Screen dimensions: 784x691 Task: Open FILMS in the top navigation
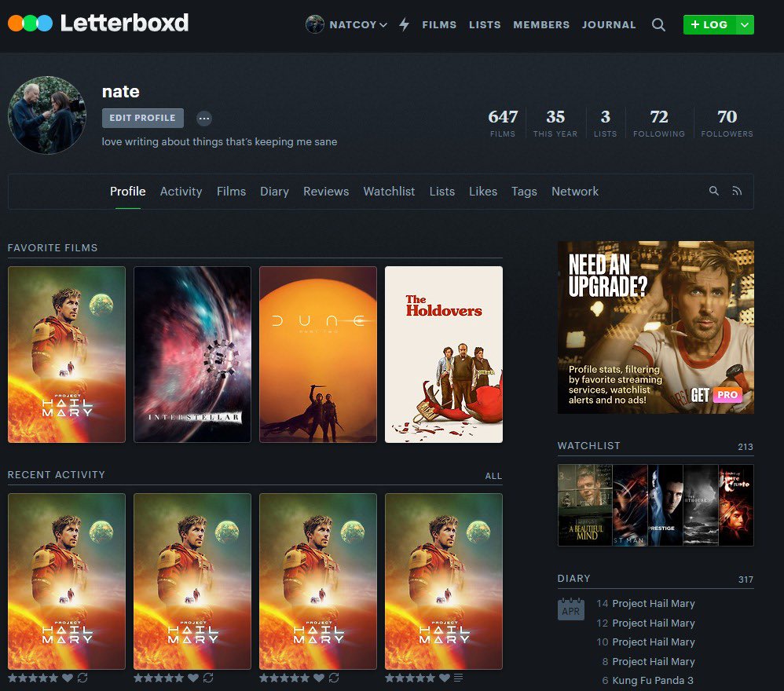pyautogui.click(x=439, y=24)
